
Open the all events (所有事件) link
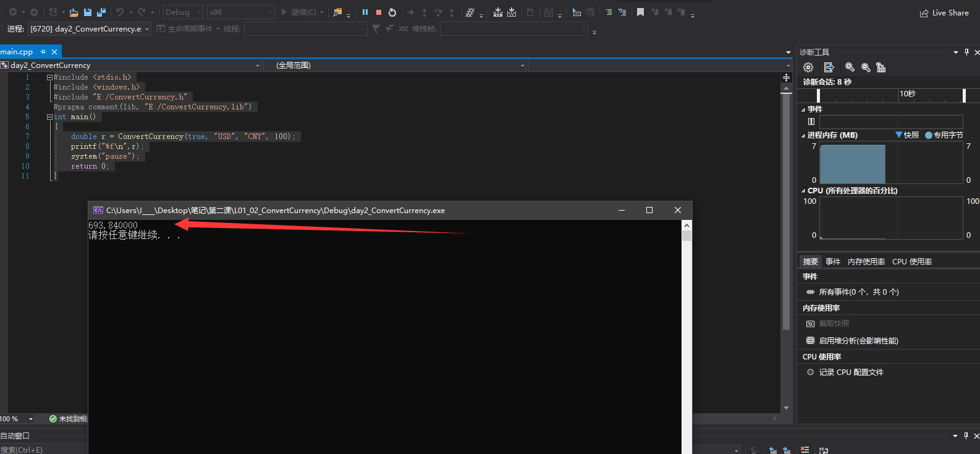pos(859,292)
